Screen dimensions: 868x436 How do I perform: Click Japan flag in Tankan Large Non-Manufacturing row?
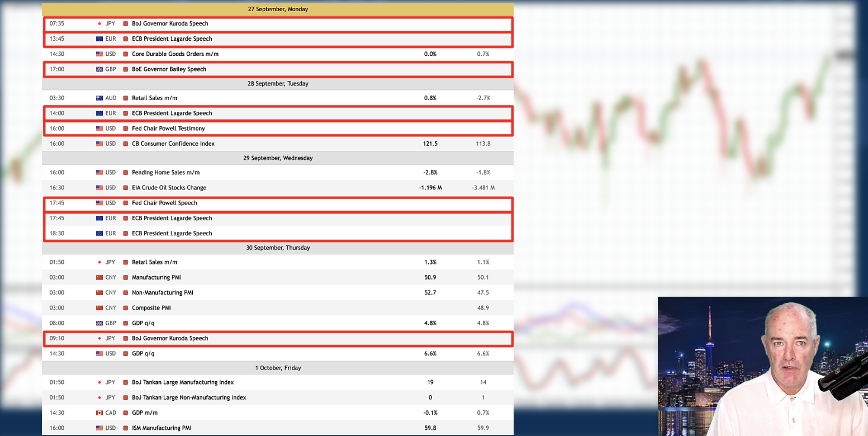pyautogui.click(x=99, y=398)
